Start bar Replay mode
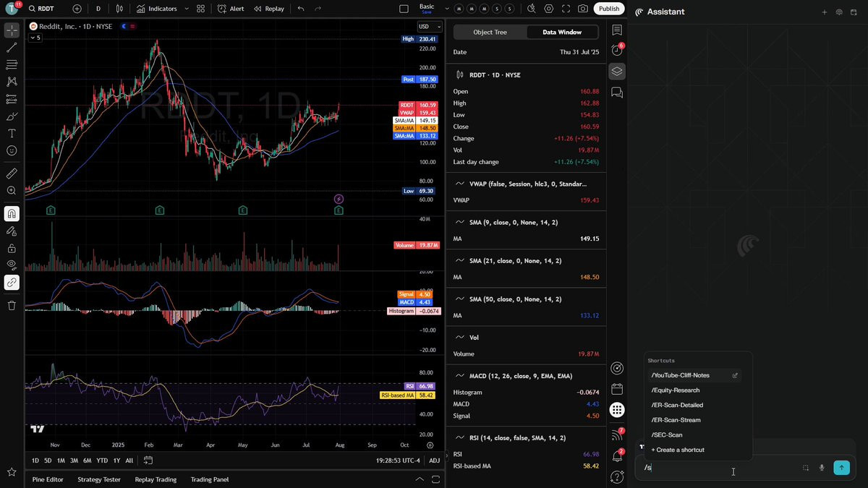Viewport: 868px width, 488px height. coord(269,9)
